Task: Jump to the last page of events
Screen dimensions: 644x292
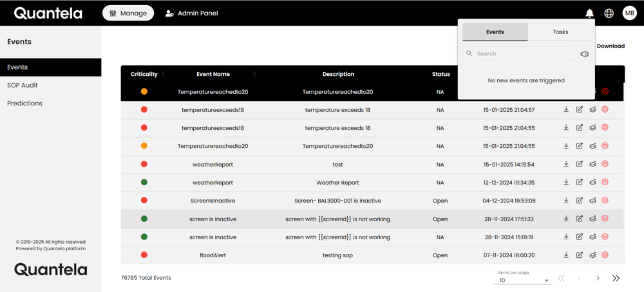Action: [616, 278]
